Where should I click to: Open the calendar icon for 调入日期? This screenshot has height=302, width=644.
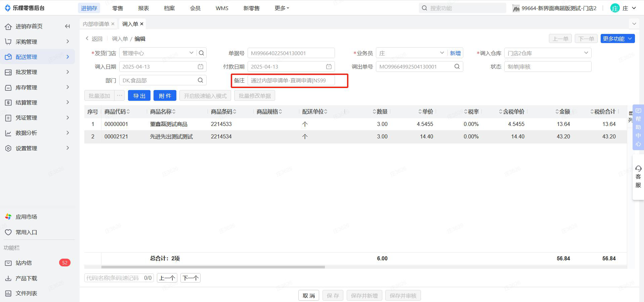pyautogui.click(x=201, y=67)
